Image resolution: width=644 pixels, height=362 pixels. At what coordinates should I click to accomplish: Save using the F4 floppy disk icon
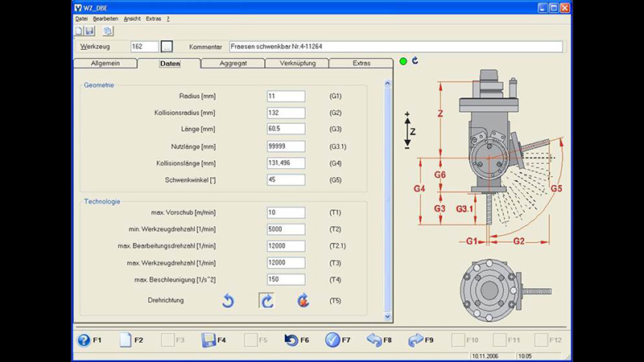(x=208, y=340)
